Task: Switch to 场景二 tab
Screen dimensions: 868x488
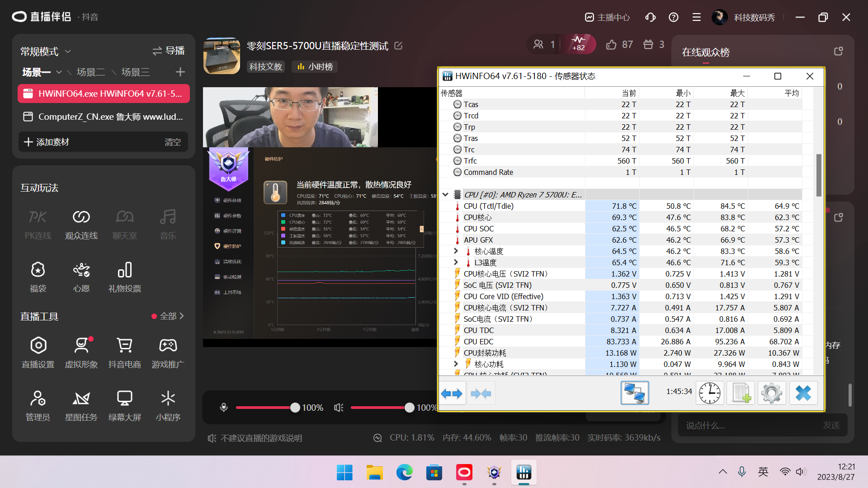Action: pyautogui.click(x=91, y=72)
